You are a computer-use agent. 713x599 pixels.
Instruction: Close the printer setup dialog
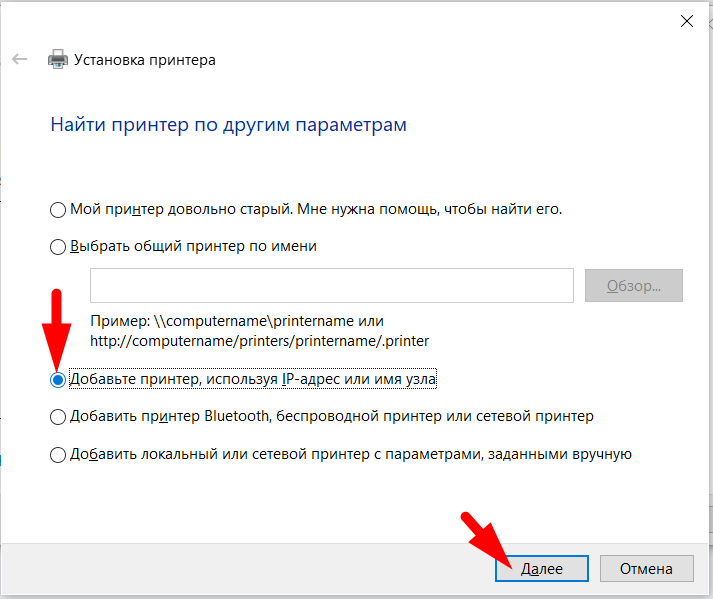coord(686,21)
